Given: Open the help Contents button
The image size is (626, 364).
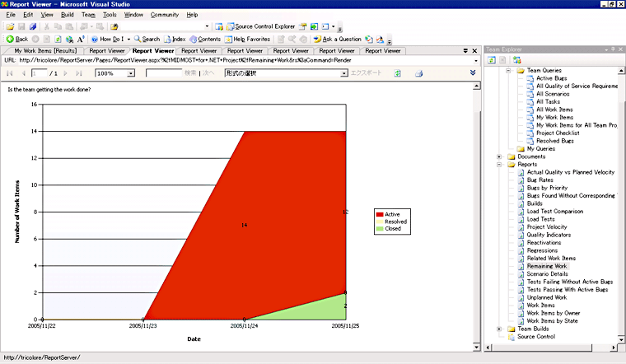Looking at the screenshot, I should click(x=205, y=39).
